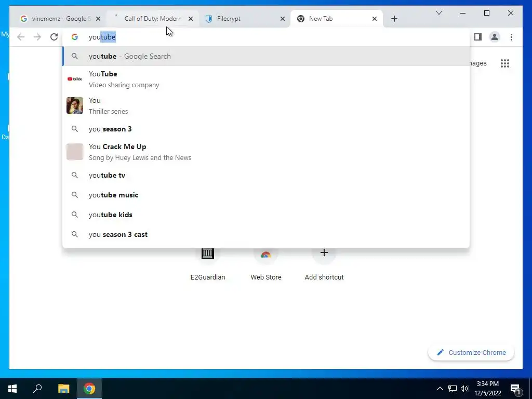Viewport: 532px width, 399px height.
Task: Click the search magnifier beside 'youtube tv'
Action: coord(75,175)
